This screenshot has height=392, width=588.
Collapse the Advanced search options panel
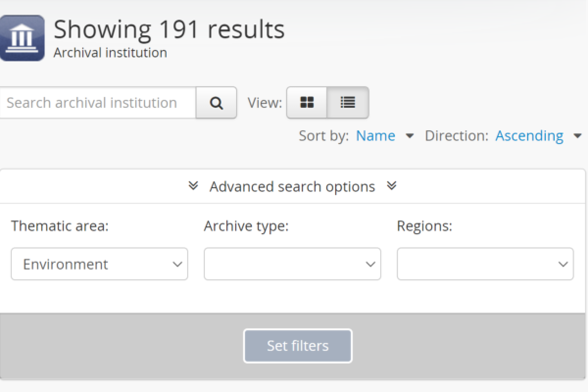(292, 186)
